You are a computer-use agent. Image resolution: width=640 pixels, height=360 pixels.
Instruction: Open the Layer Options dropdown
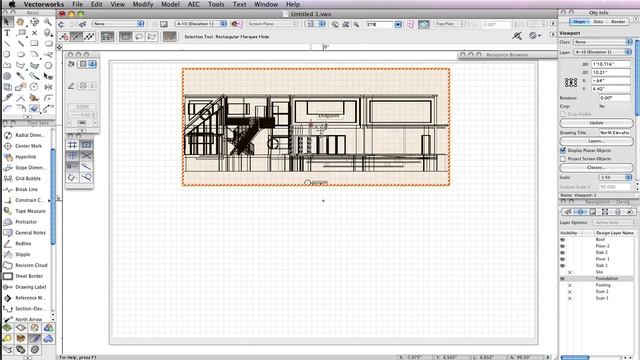614,222
